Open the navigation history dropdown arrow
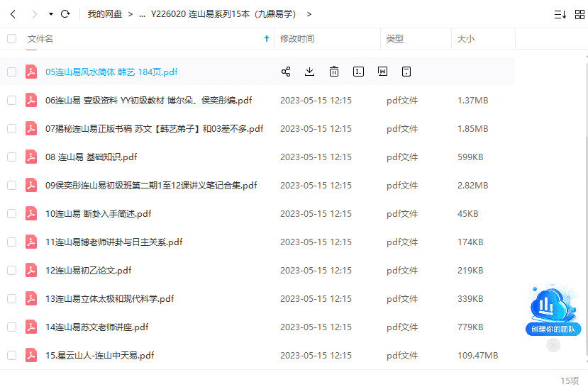The image size is (588, 389). tap(50, 14)
